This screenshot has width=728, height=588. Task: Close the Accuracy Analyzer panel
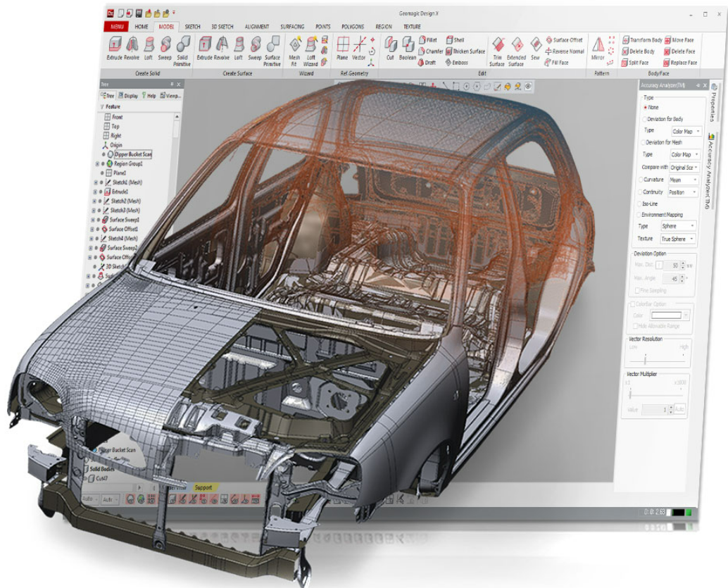pyautogui.click(x=704, y=85)
